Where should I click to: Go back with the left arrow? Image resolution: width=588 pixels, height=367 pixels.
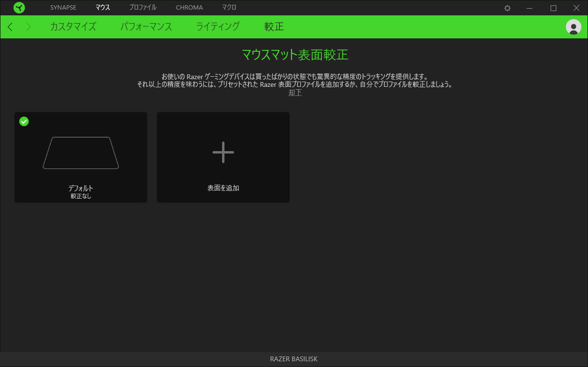(11, 27)
